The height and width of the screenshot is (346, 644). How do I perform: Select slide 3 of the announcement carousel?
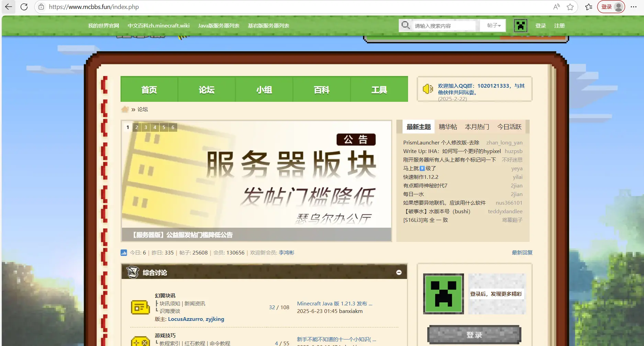[x=146, y=127]
